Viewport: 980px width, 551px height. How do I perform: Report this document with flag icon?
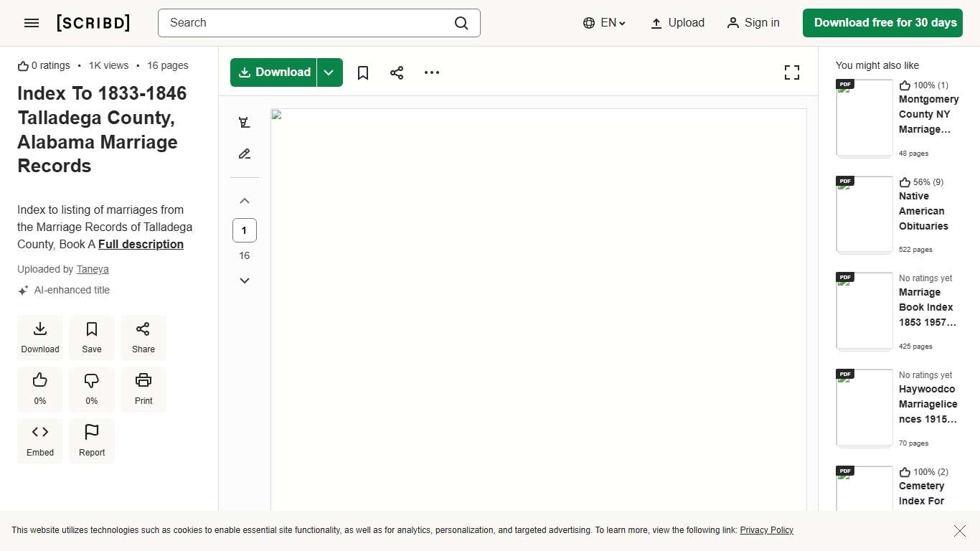point(92,441)
